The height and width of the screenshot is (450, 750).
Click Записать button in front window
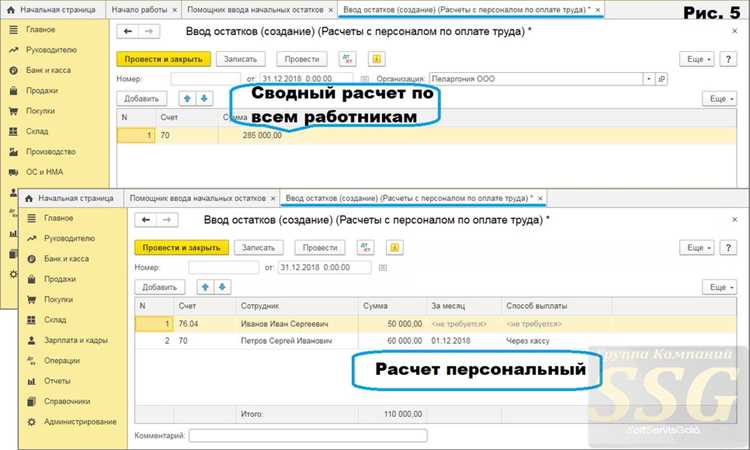[x=258, y=247]
